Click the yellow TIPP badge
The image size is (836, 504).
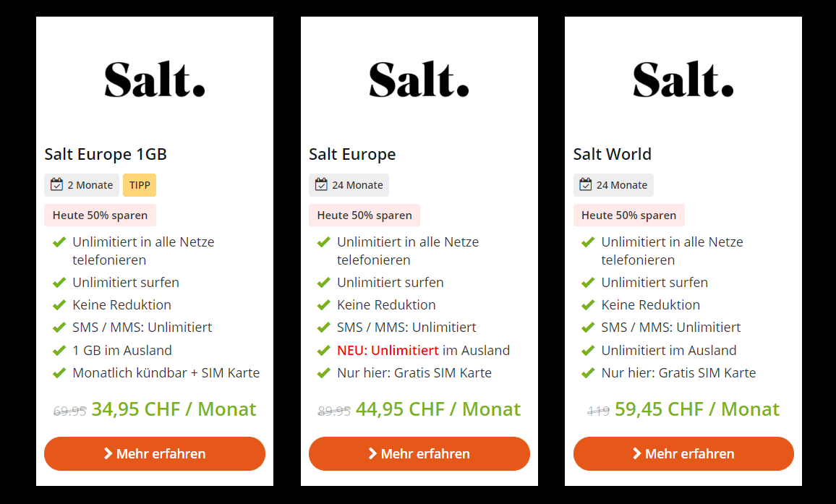pyautogui.click(x=140, y=185)
